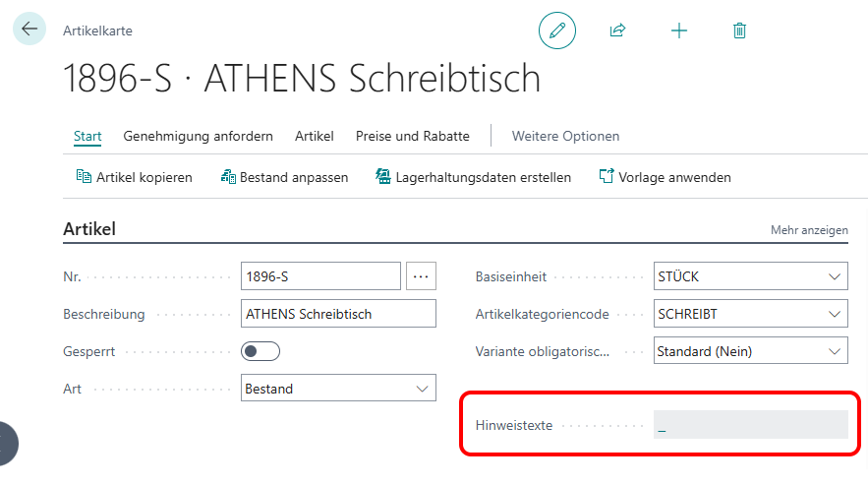
Task: Open the Artikelkategoriencode dropdown
Action: pyautogui.click(x=835, y=315)
